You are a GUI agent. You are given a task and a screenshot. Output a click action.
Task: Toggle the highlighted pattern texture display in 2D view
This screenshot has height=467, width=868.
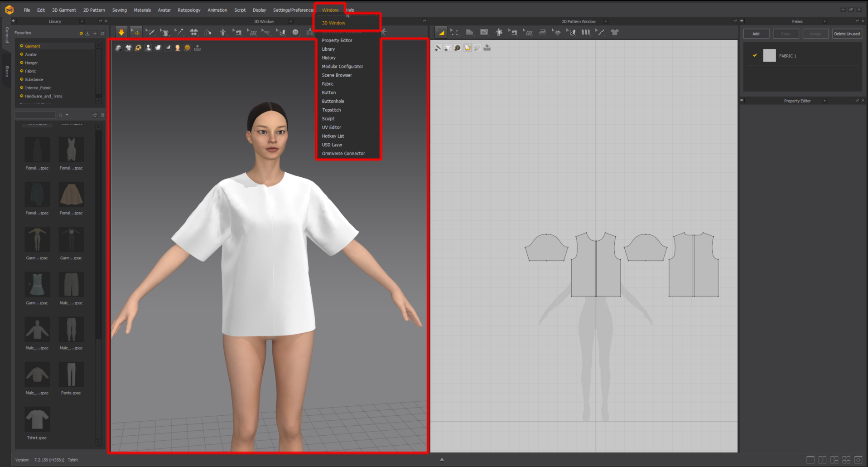467,48
